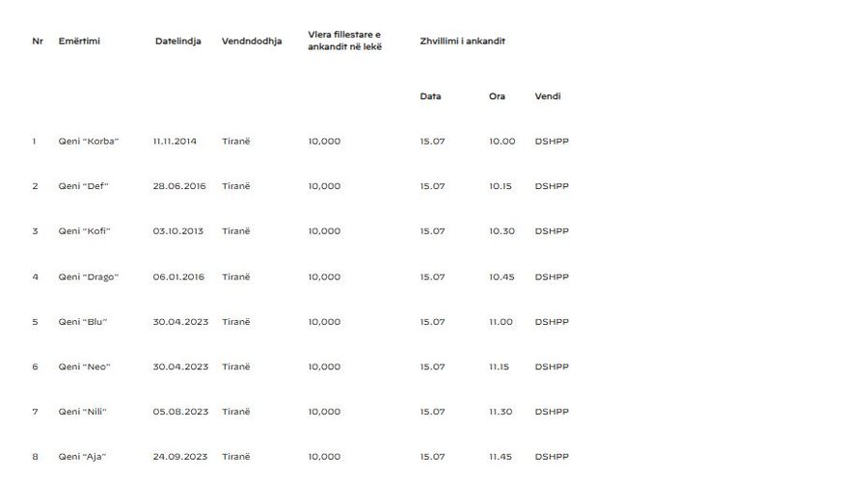Viewport: 868px width, 482px height.
Task: Click auction time 10.30 cell
Action: point(502,230)
